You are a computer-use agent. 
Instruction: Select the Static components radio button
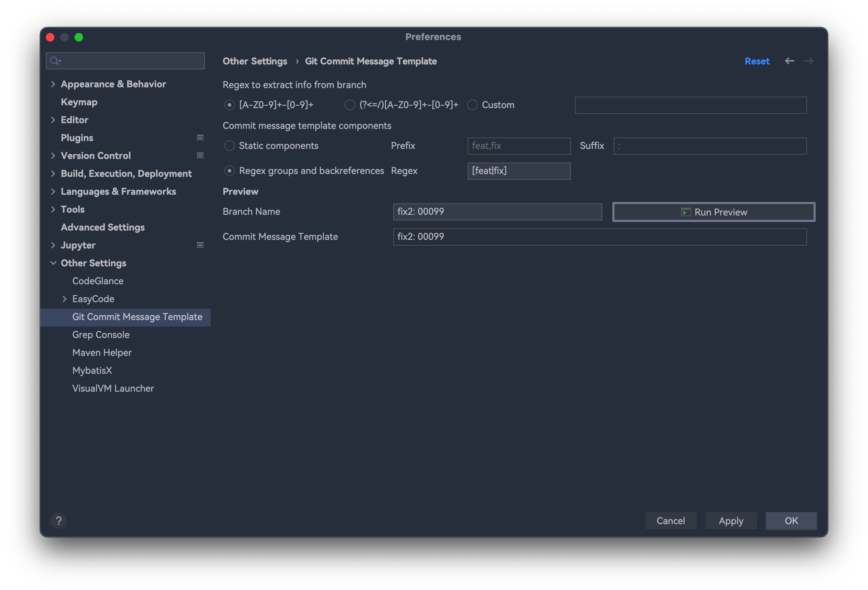tap(229, 146)
